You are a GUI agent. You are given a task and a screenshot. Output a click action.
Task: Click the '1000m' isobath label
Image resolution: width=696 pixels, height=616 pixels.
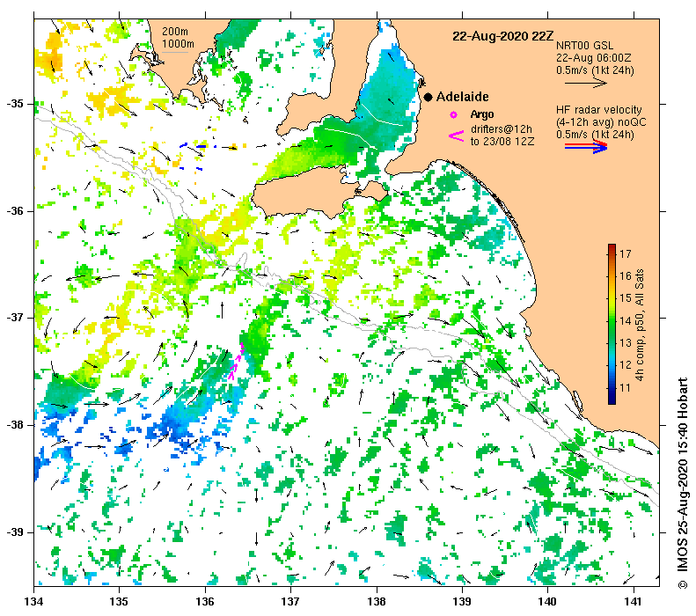click(178, 43)
